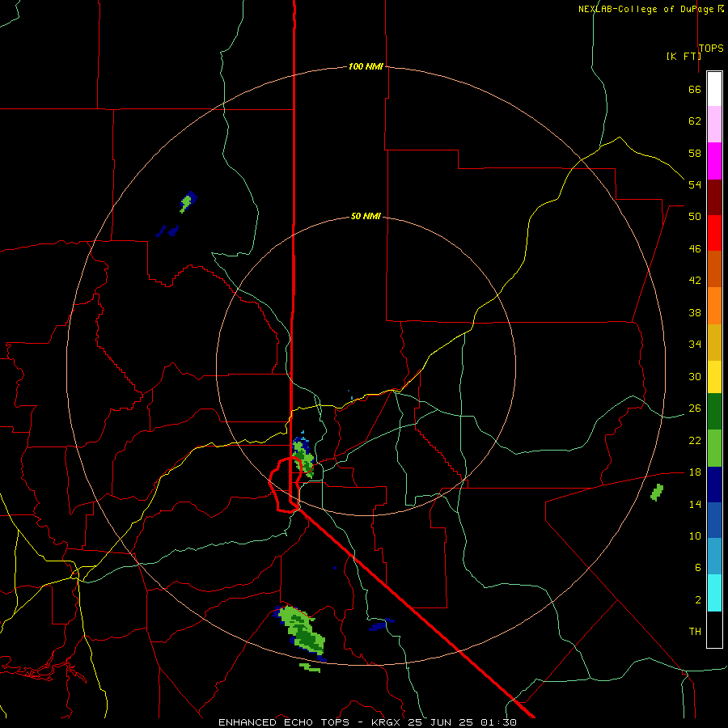Click the '[K FT]' units label
The image size is (728, 728).
pyautogui.click(x=684, y=56)
